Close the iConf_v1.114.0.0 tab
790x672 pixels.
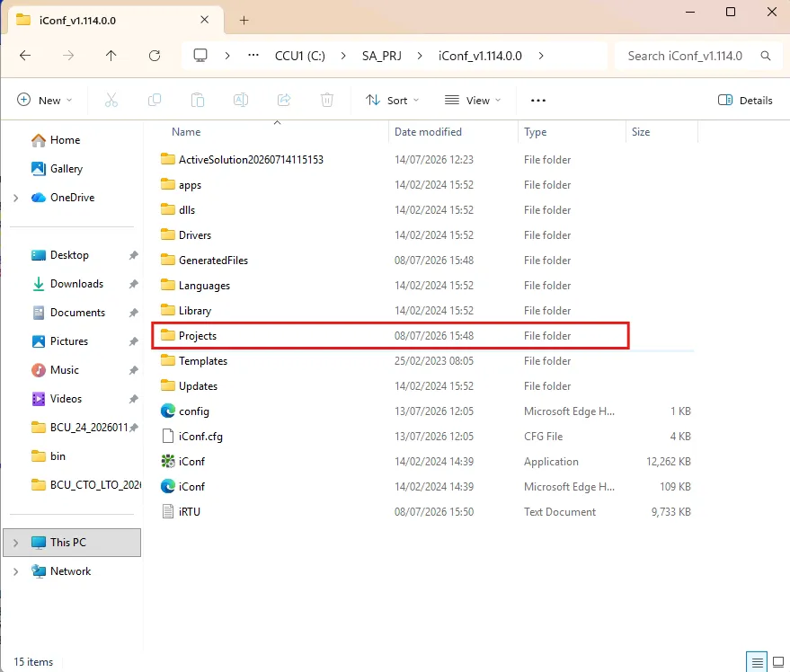pyautogui.click(x=205, y=20)
